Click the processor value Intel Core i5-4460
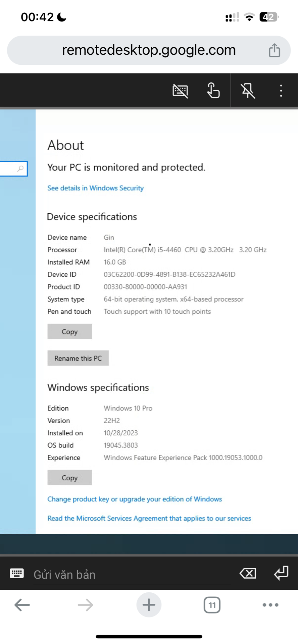Viewport: 298px width, 644px height. tap(185, 250)
